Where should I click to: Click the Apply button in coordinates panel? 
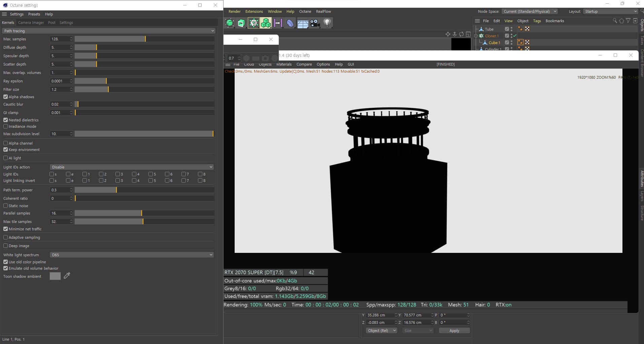point(454,331)
